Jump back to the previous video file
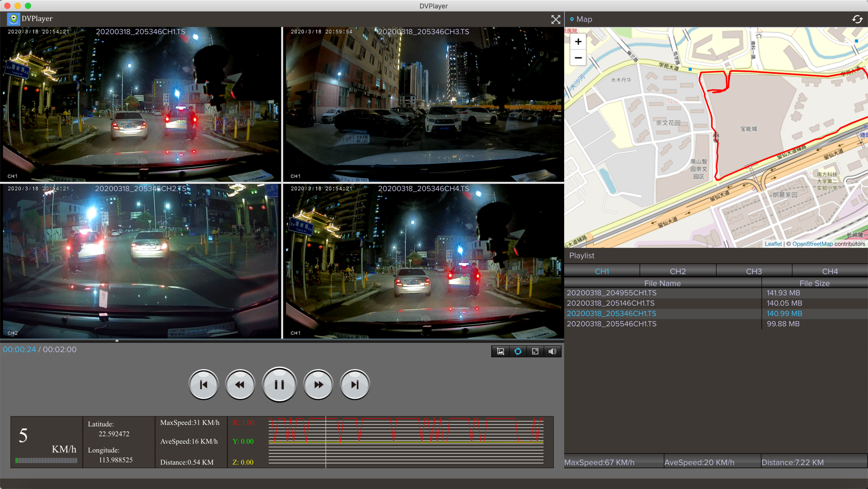This screenshot has width=868, height=489. [204, 384]
